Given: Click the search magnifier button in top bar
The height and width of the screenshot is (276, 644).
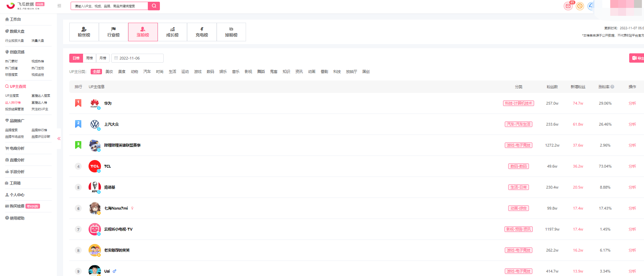Looking at the screenshot, I should point(154,6).
